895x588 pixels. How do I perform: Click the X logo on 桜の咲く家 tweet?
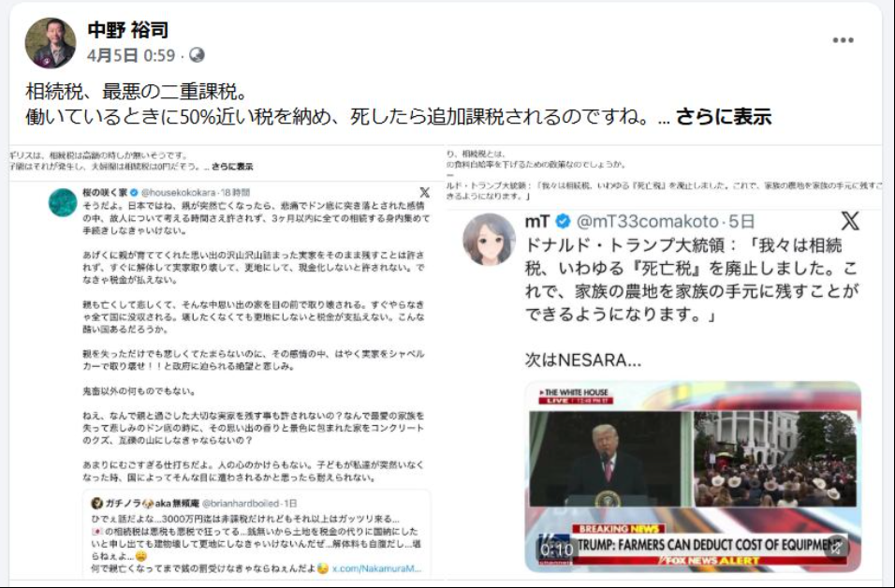[x=425, y=192]
